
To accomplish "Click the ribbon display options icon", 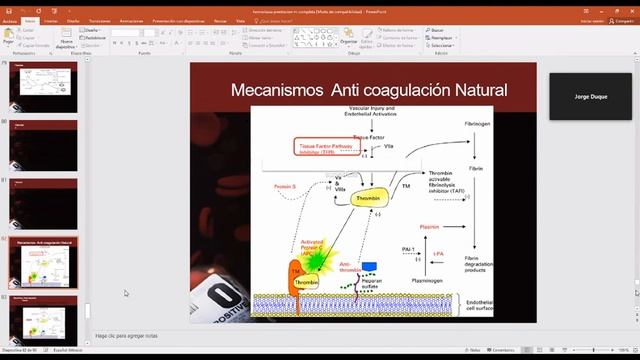I will click(x=586, y=11).
